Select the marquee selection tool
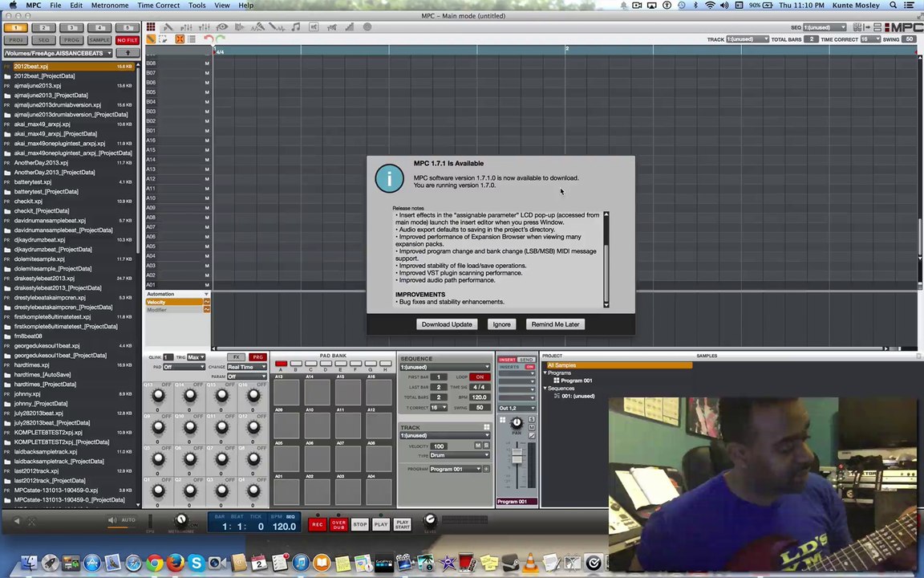The image size is (924, 578). pos(164,39)
